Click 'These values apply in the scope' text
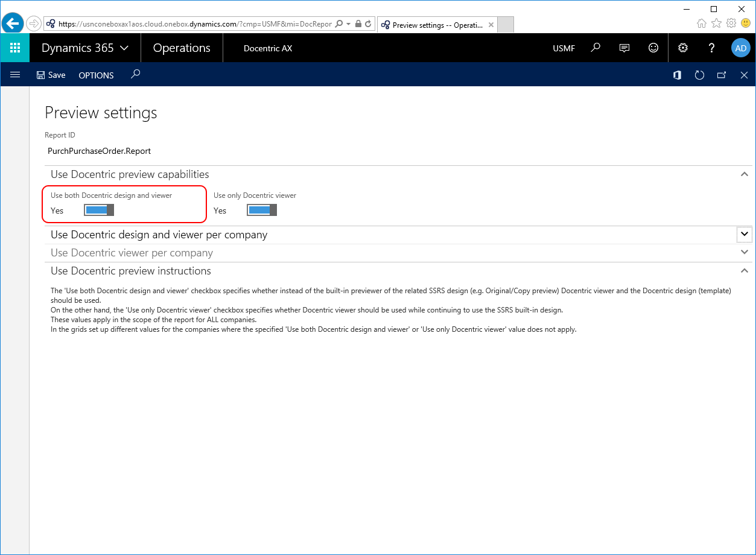This screenshot has height=555, width=756. pos(154,320)
